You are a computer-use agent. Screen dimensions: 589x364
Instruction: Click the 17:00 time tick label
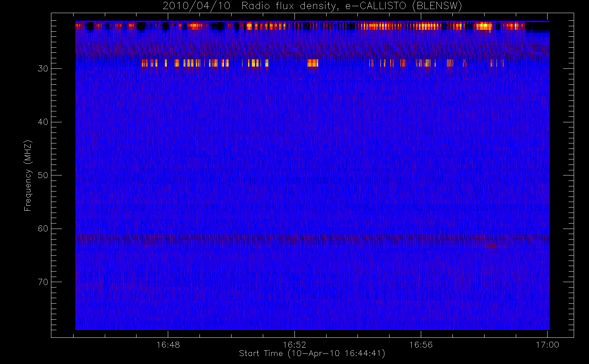click(x=548, y=345)
